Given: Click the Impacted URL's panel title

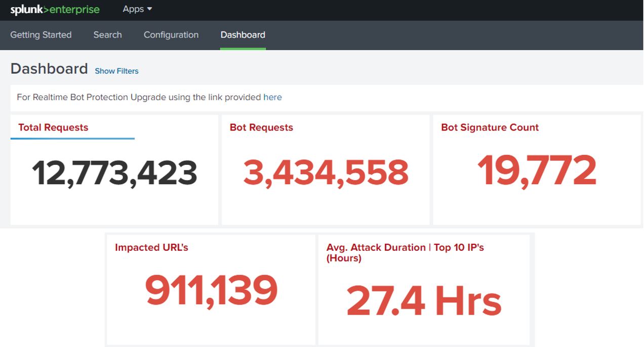Looking at the screenshot, I should [x=151, y=247].
